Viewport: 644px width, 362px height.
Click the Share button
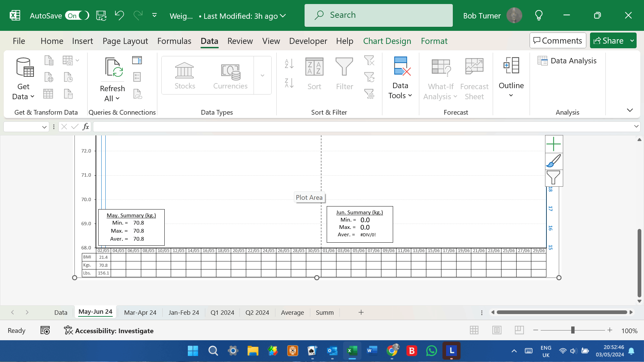[x=608, y=41]
